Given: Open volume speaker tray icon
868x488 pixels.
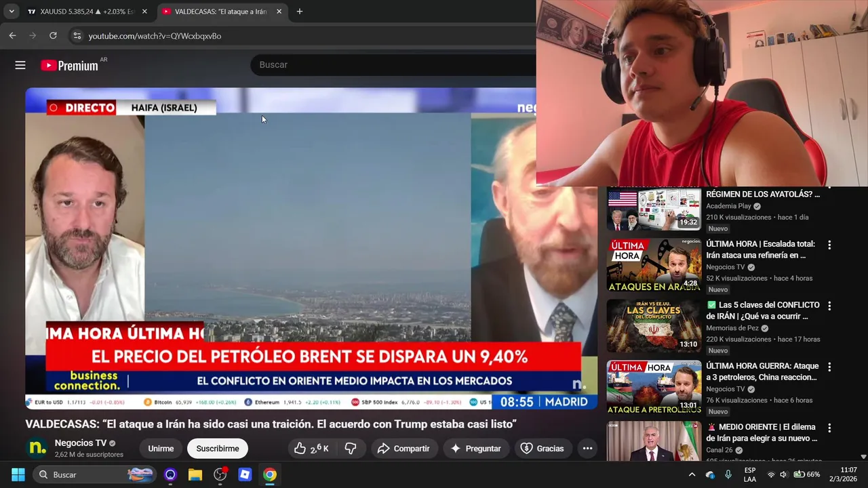Looking at the screenshot, I should [x=783, y=474].
